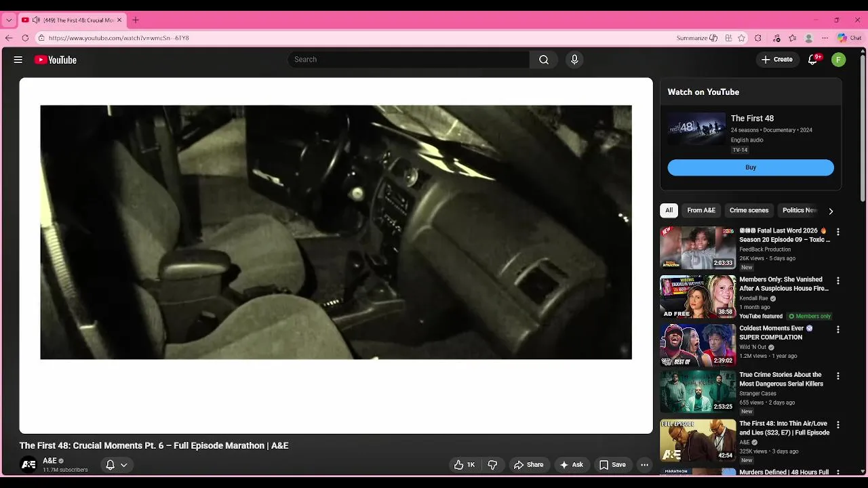The height and width of the screenshot is (488, 868).
Task: Open Murders Defined 48 Hours video title
Action: [784, 472]
